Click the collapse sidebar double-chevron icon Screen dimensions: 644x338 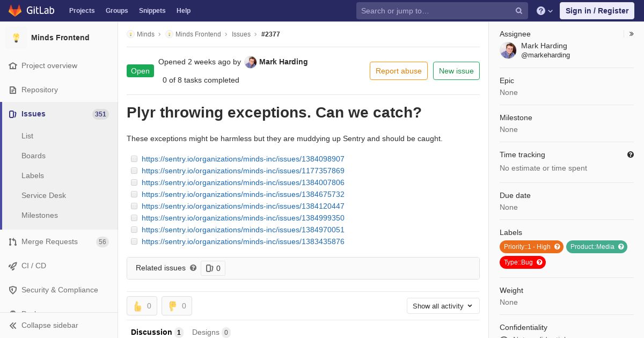point(13,326)
